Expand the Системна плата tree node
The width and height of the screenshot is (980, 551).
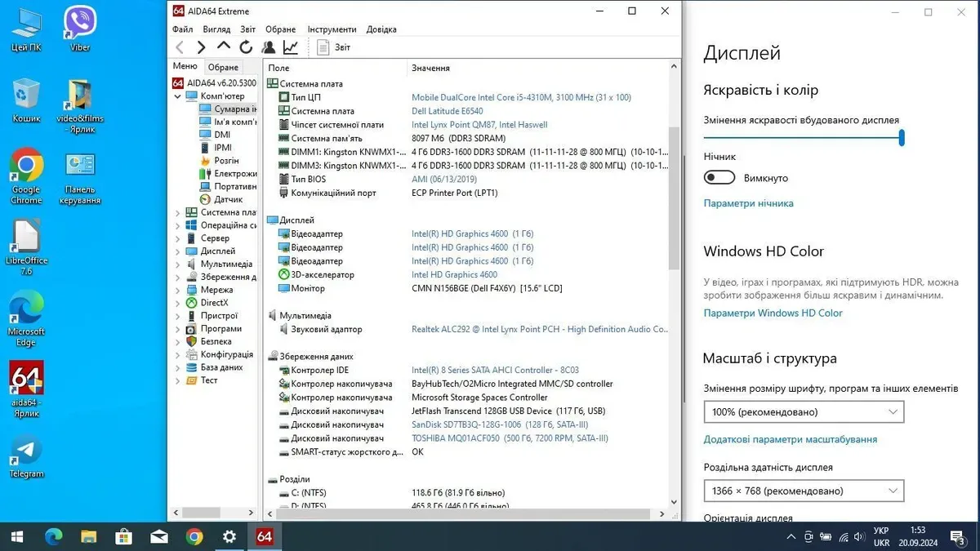click(178, 212)
